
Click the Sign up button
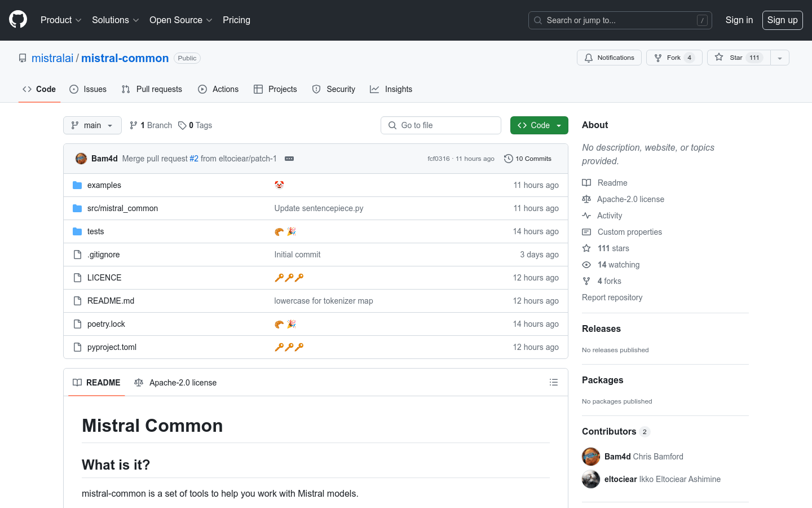click(x=782, y=20)
